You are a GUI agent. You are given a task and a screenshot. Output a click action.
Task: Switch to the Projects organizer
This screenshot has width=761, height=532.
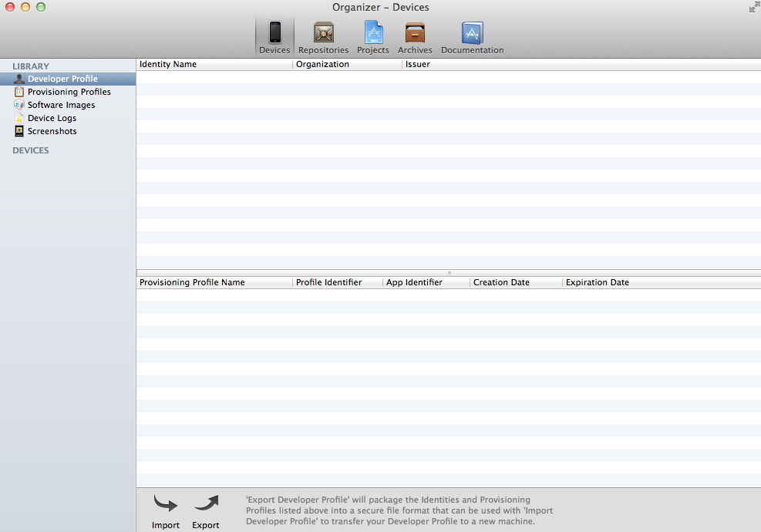tap(372, 37)
